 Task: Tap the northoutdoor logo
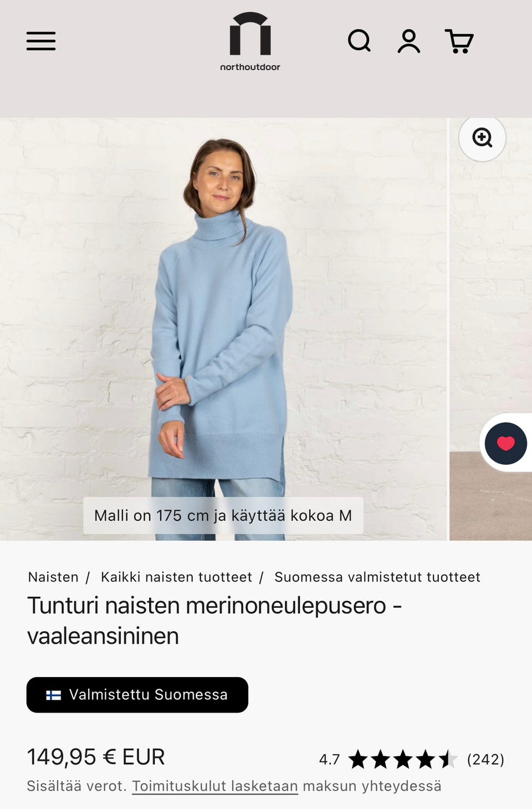click(250, 42)
